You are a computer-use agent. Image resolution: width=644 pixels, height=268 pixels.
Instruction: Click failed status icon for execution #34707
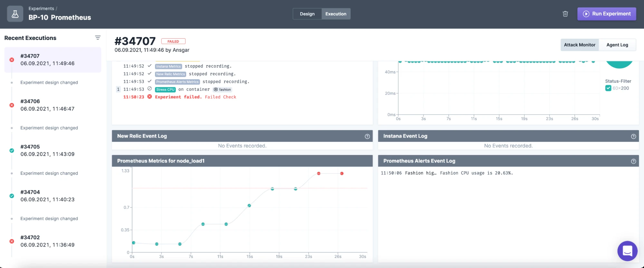click(x=12, y=60)
